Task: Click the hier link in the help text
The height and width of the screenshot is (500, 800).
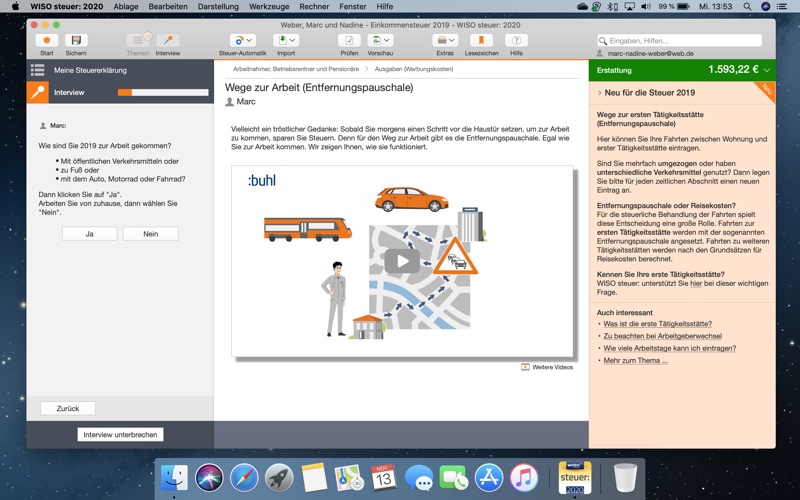Action: [696, 284]
